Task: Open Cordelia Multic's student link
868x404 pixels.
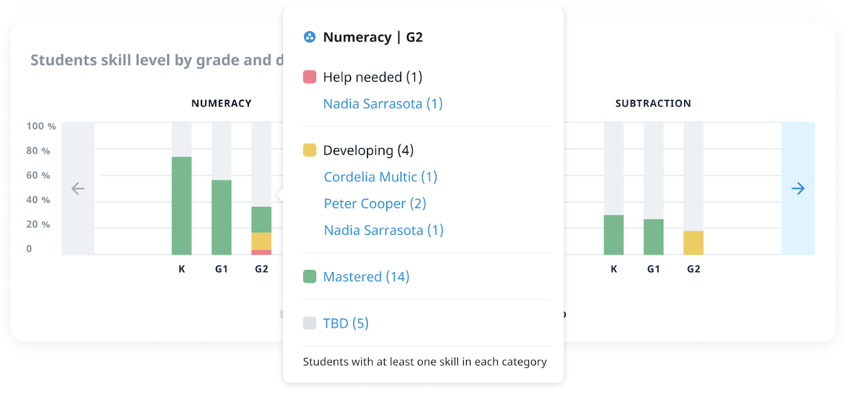Action: (x=380, y=177)
